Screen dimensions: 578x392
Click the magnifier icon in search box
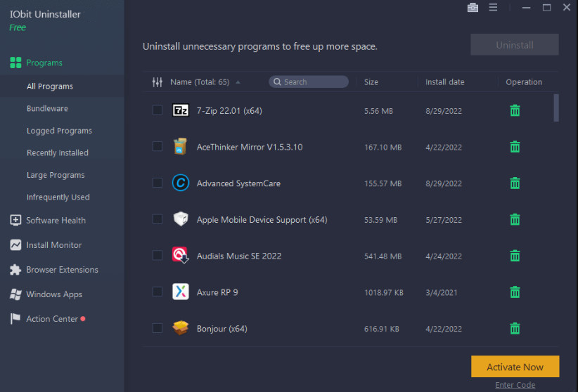tap(277, 81)
